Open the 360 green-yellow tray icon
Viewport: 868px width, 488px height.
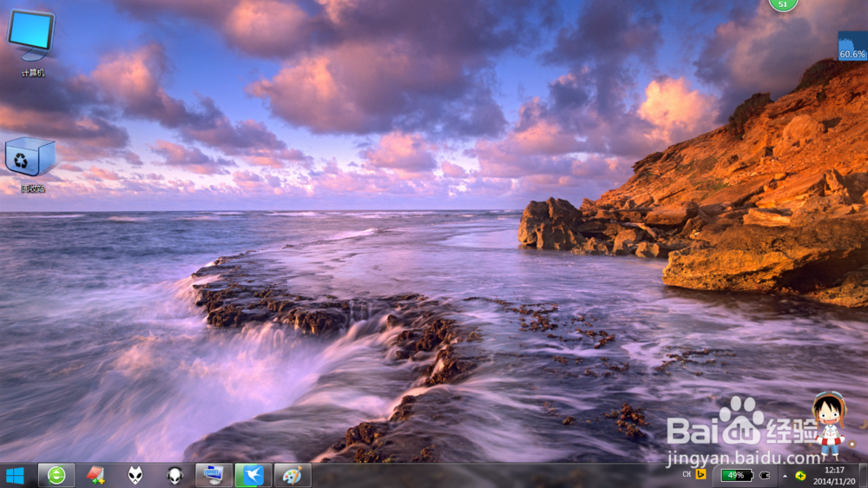click(800, 476)
